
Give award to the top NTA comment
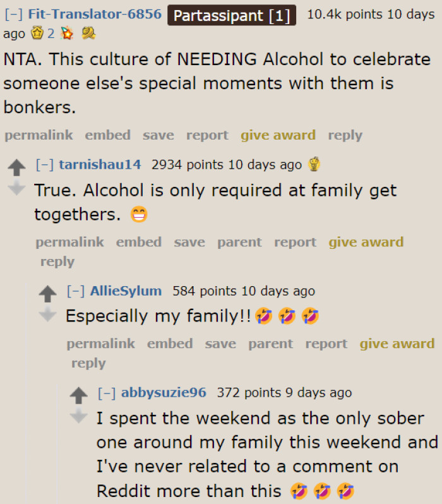278,135
